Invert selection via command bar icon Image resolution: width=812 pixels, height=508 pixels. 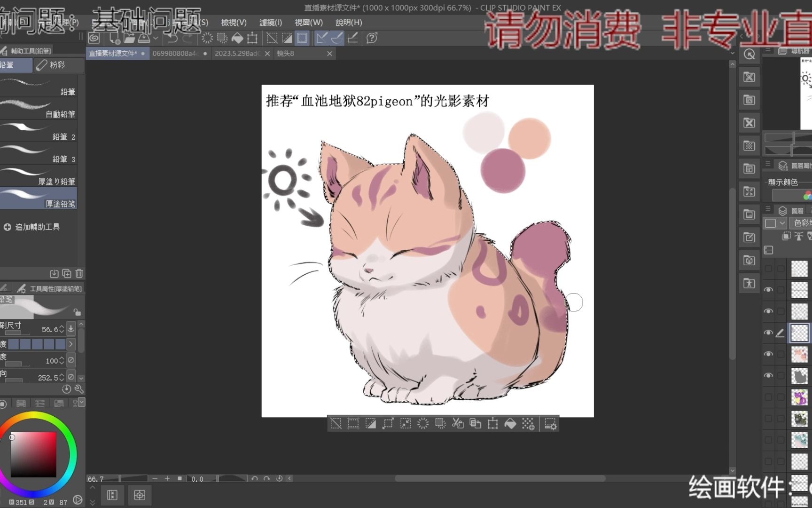click(287, 38)
